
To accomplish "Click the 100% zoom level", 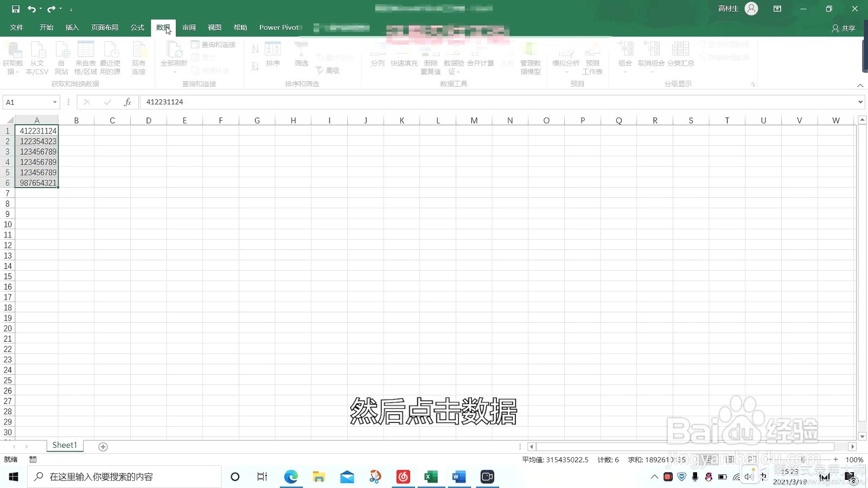I will (x=854, y=460).
